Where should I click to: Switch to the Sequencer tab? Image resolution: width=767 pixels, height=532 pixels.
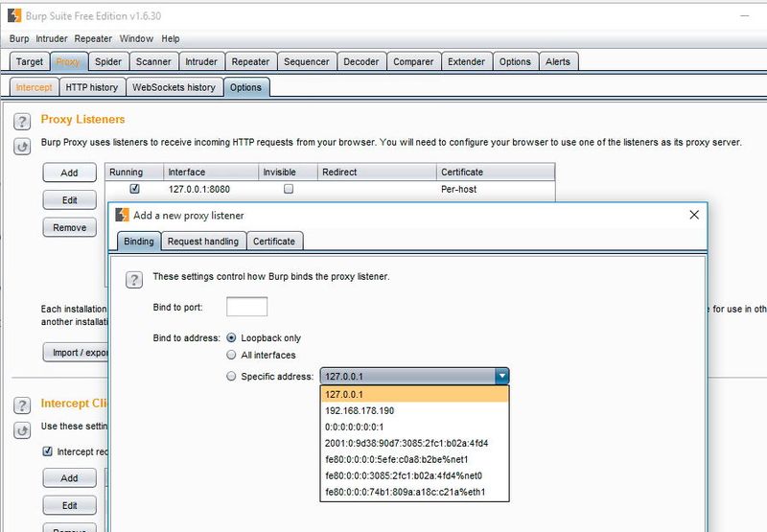(x=307, y=61)
